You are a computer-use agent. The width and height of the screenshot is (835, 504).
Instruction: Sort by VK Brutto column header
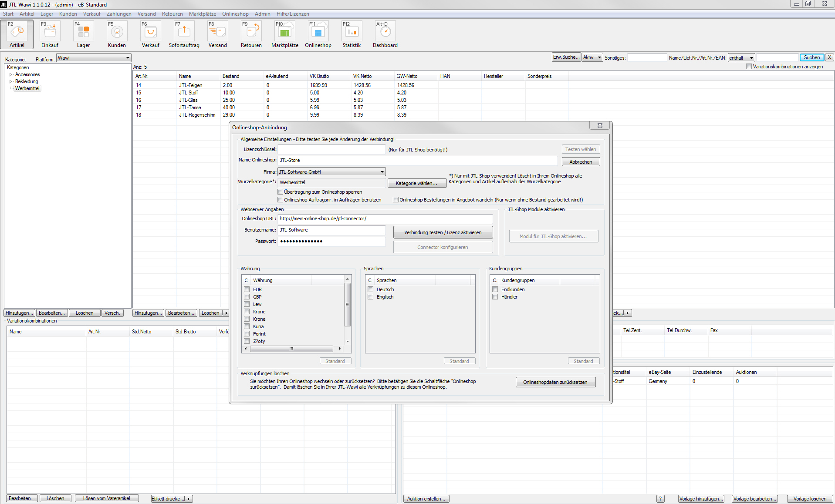pyautogui.click(x=329, y=76)
